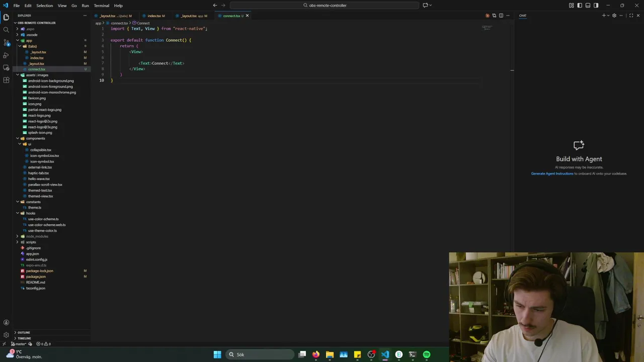Open the Help menu
The image size is (644, 362).
pyautogui.click(x=118, y=6)
